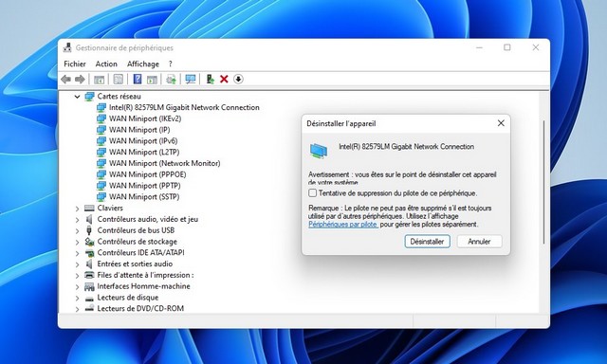Click the device tree vertical scrollbar
The image size is (607, 364).
pos(543,182)
